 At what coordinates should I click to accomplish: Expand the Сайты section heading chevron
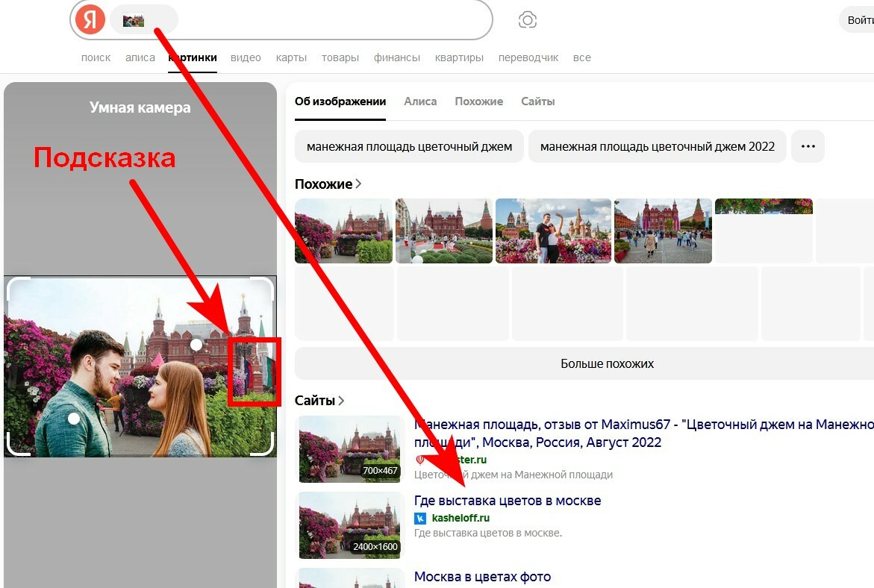coord(341,400)
